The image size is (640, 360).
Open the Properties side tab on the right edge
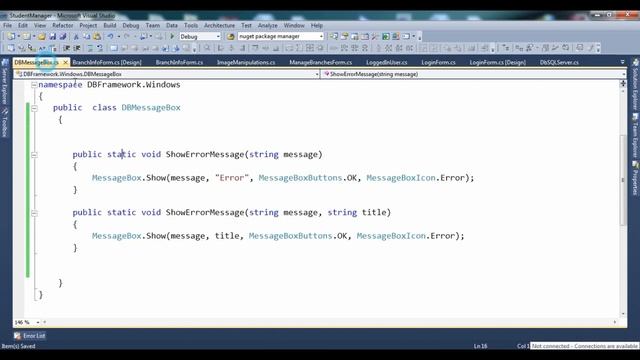tap(635, 178)
